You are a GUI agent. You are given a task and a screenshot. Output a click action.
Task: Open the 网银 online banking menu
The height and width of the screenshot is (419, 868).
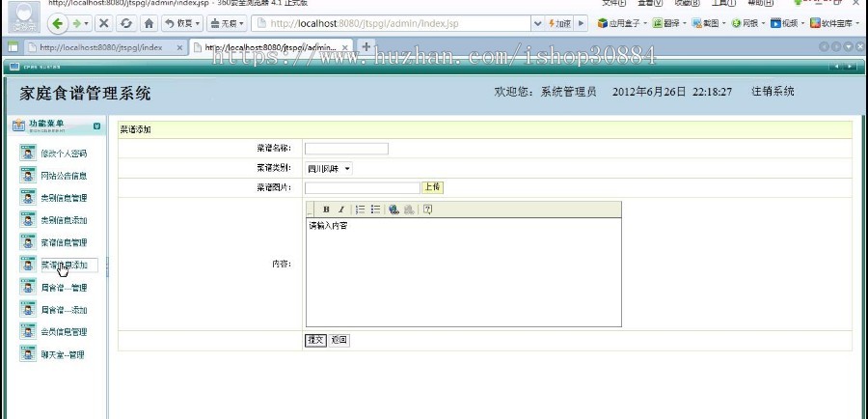(x=748, y=23)
